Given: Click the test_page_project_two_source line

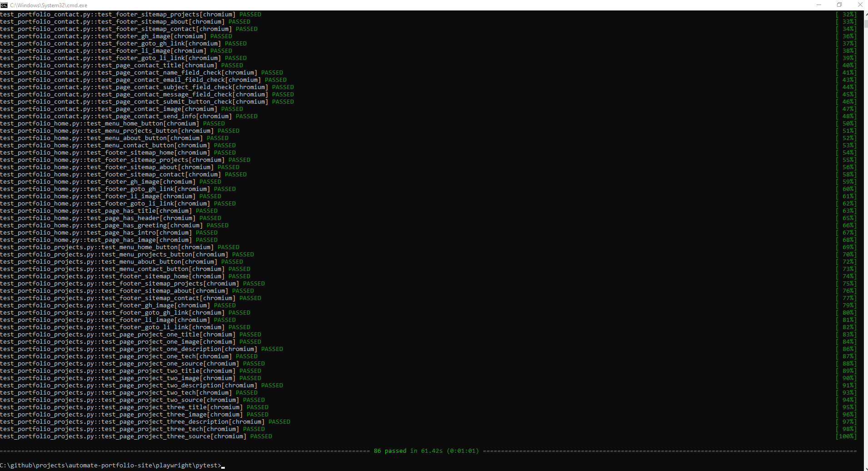Looking at the screenshot, I should tap(132, 400).
